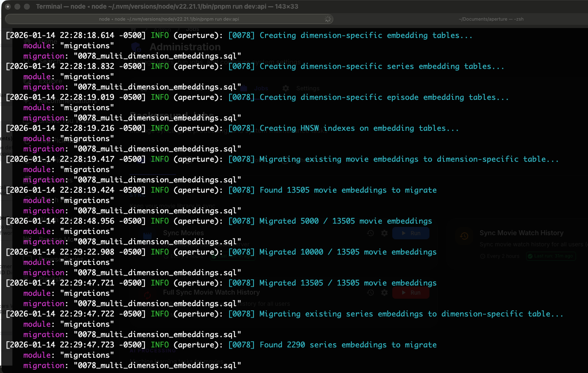Click the Terminal window title text
Image resolution: width=588 pixels, height=373 pixels.
click(167, 7)
